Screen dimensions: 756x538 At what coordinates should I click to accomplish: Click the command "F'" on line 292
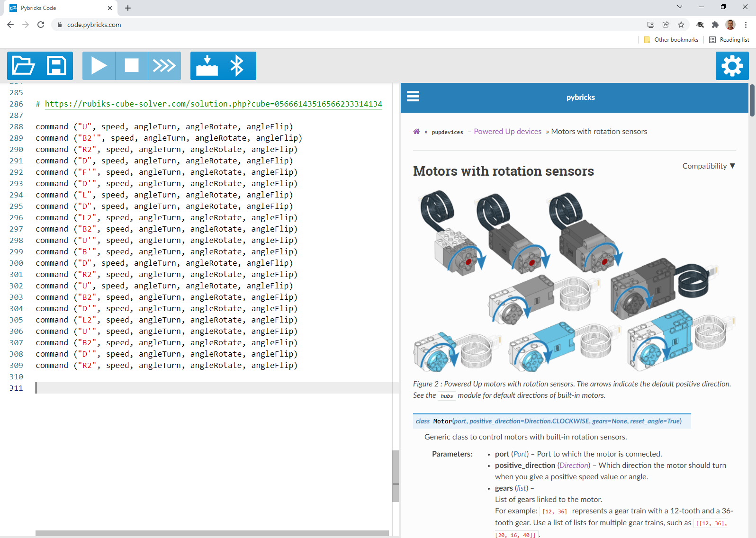[166, 172]
